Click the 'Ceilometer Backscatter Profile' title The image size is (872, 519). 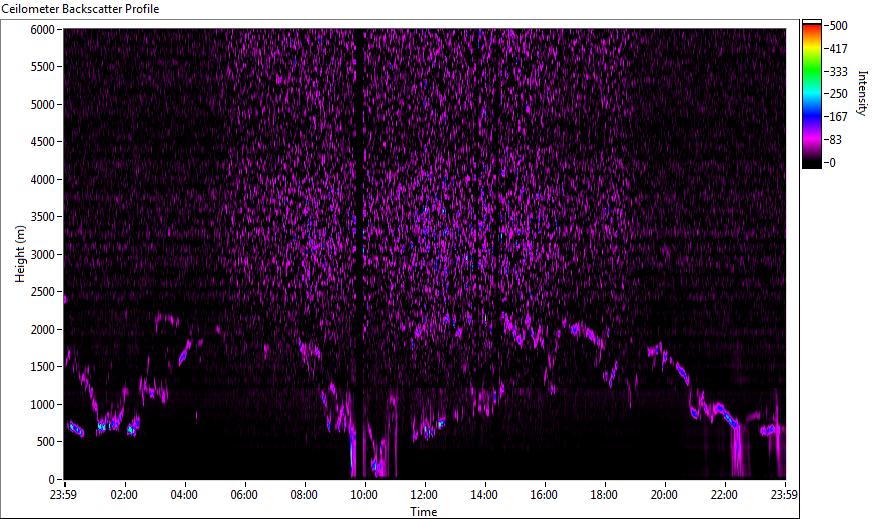click(80, 9)
